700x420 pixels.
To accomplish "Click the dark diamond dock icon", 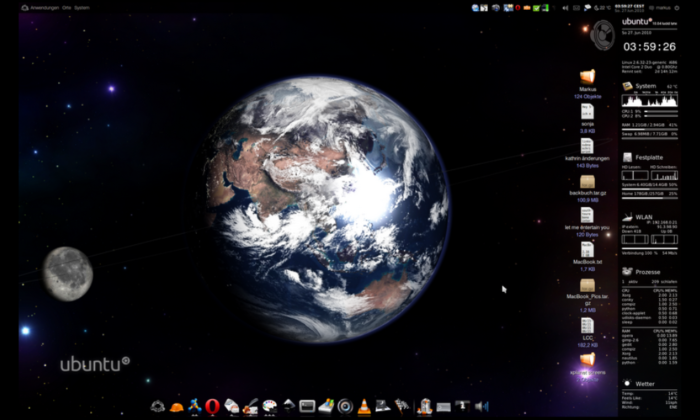I will [288, 406].
